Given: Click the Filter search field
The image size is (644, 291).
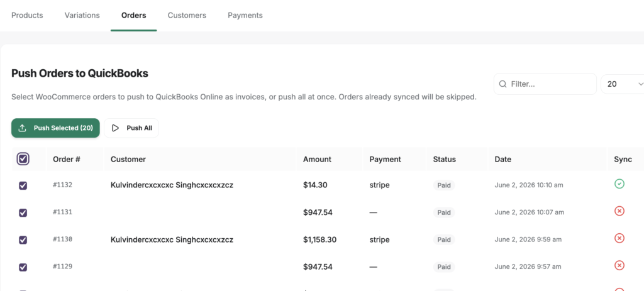Looking at the screenshot, I should click(545, 84).
